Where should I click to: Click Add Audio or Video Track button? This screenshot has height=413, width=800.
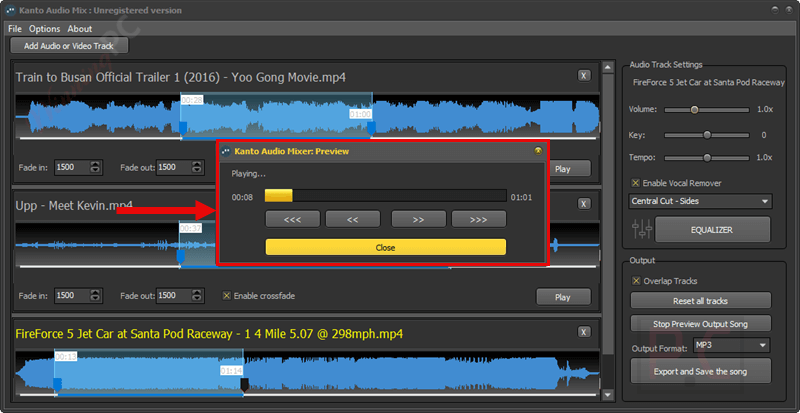[69, 46]
